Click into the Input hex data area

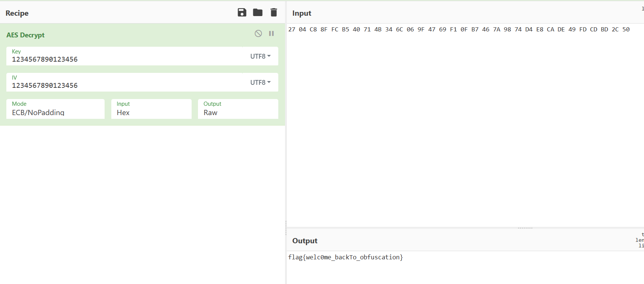tap(465, 125)
